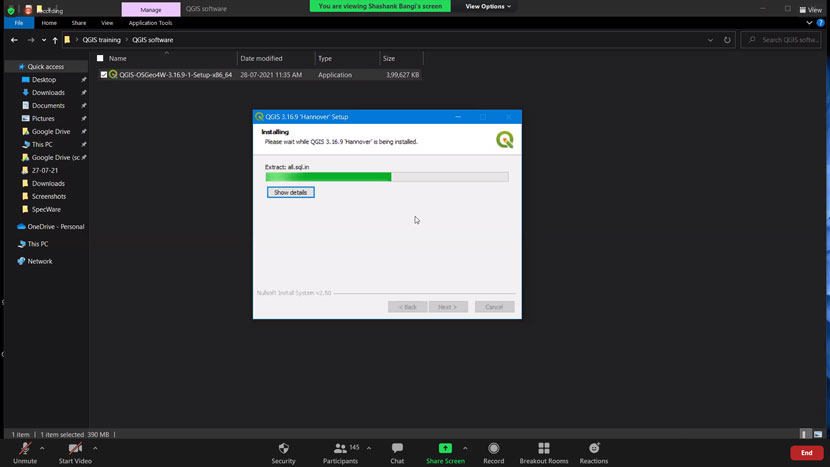This screenshot has width=830, height=467.
Task: Open the View ribbon tab
Action: (107, 23)
